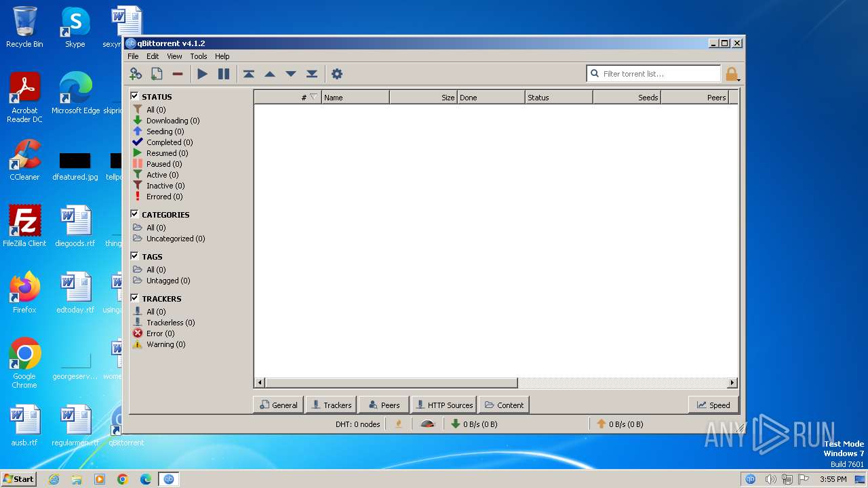Click the Add torrent file icon
The image size is (868, 488).
point(157,74)
